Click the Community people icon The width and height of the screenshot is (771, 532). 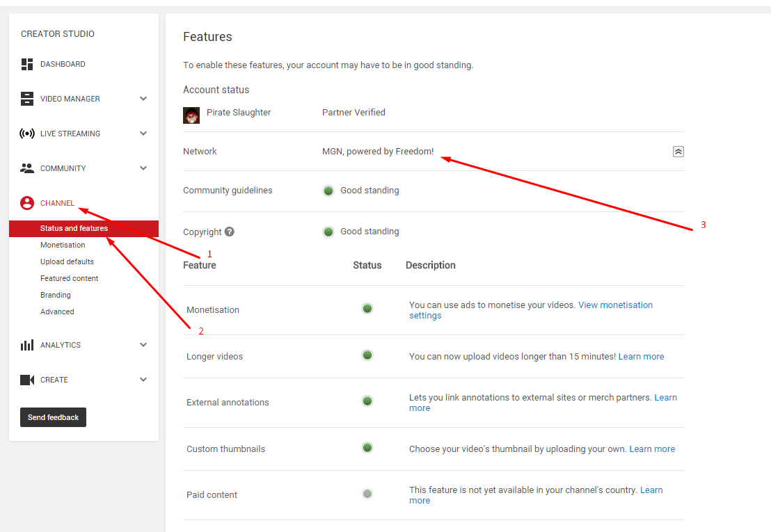[27, 168]
